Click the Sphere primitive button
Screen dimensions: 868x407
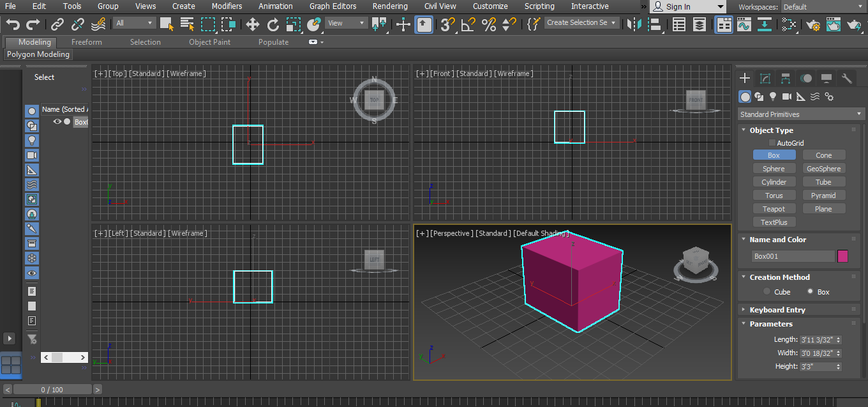coord(774,169)
